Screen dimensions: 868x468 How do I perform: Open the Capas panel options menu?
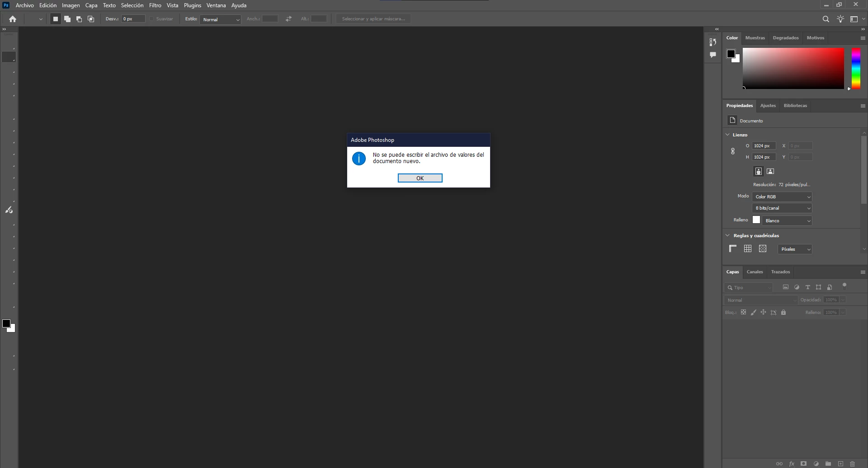click(863, 272)
